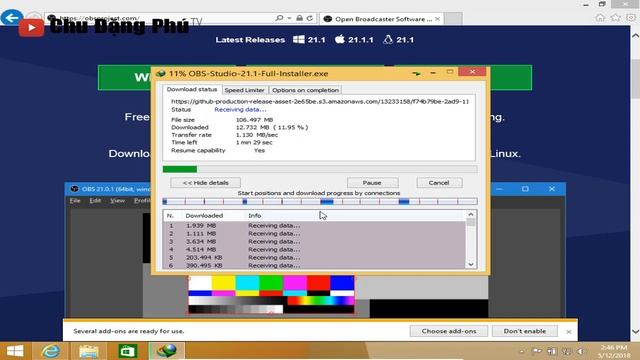Click the browser page scroll down arrow
640x360 pixels.
636,331
